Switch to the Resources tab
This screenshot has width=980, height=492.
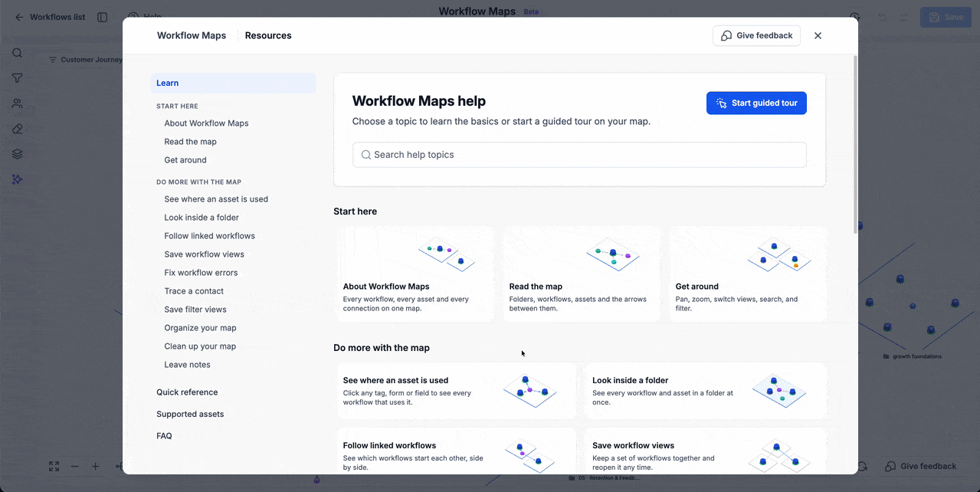268,35
